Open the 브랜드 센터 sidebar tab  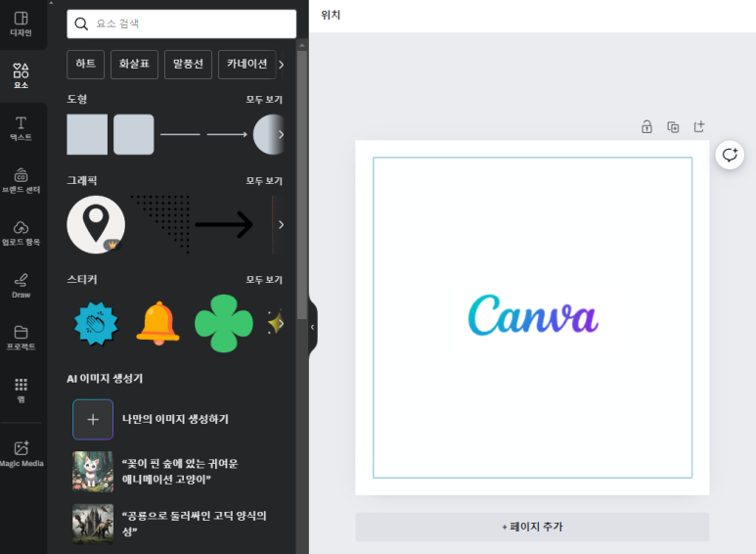(x=22, y=180)
